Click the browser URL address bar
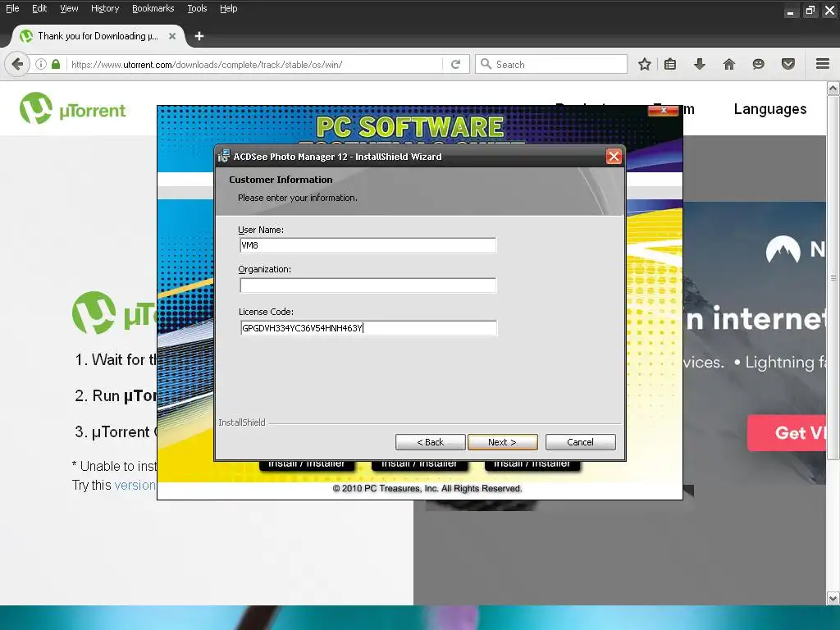Viewport: 840px width, 630px height. click(254, 64)
